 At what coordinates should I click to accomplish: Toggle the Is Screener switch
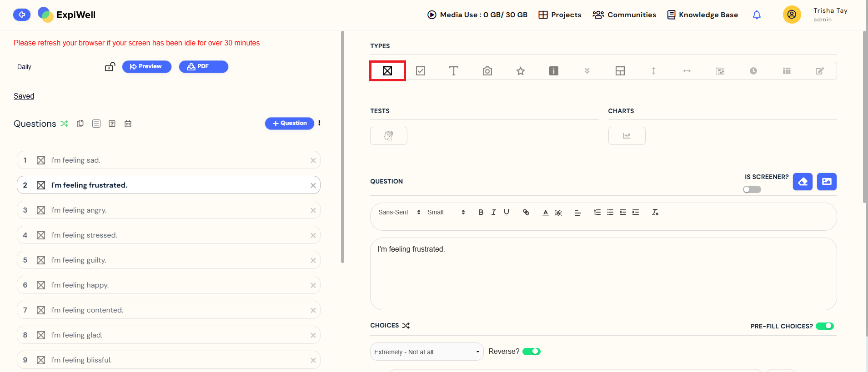[752, 189]
